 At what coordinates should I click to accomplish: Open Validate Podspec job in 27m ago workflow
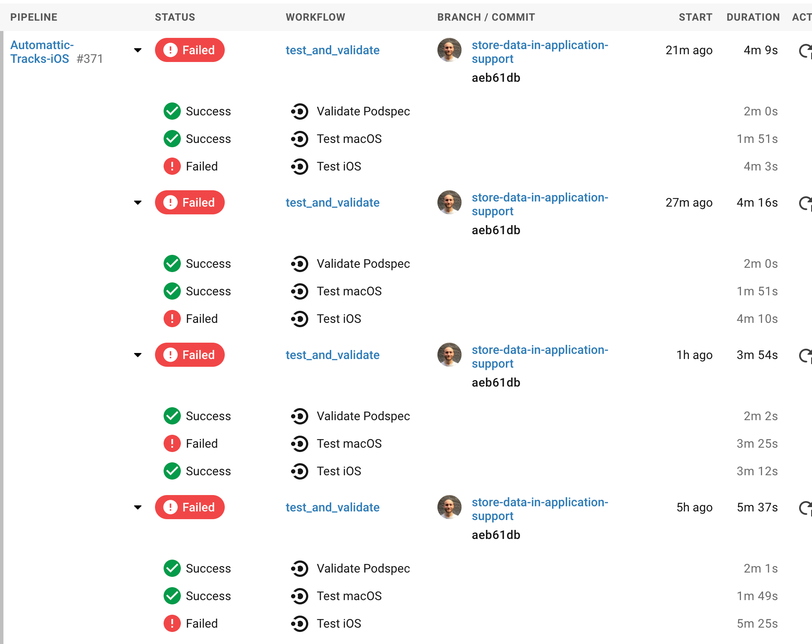click(363, 264)
